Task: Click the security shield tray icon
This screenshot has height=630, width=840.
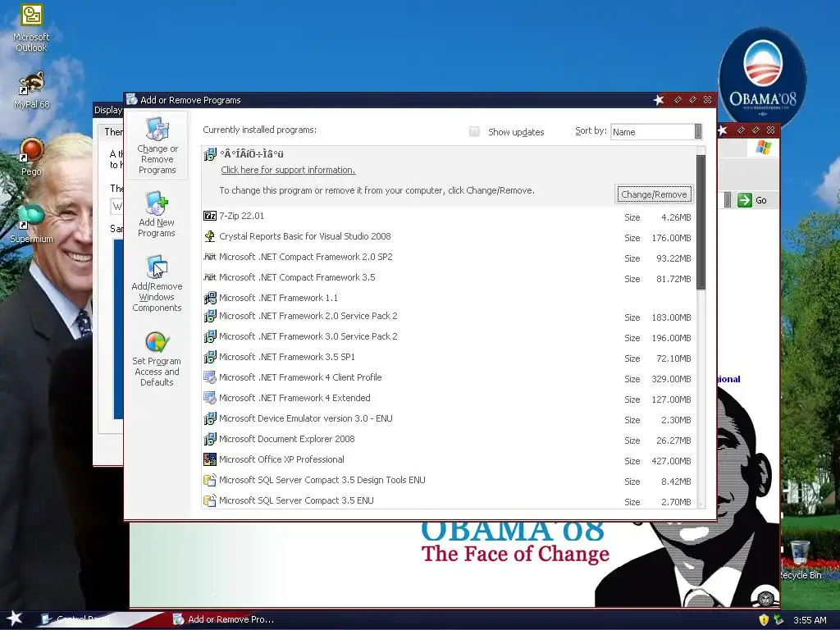Action: tap(764, 620)
